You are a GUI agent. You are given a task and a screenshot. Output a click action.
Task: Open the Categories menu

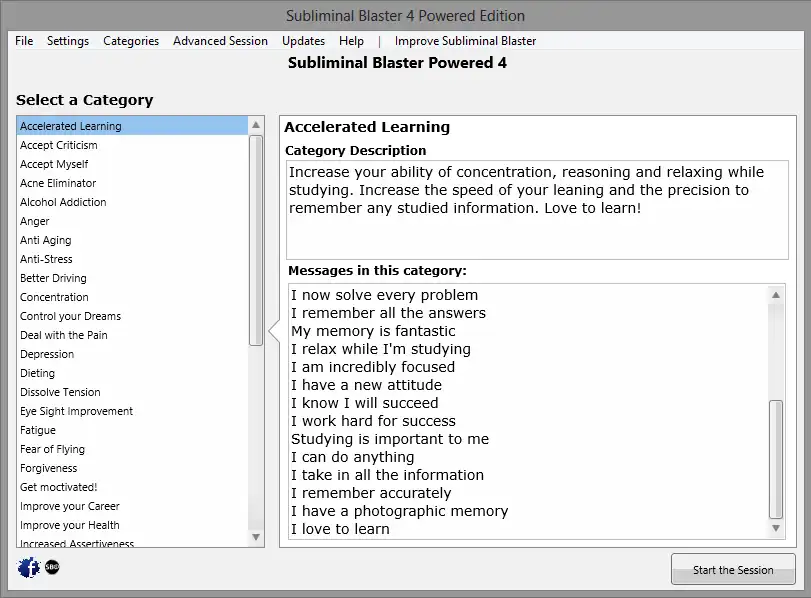click(x=131, y=41)
